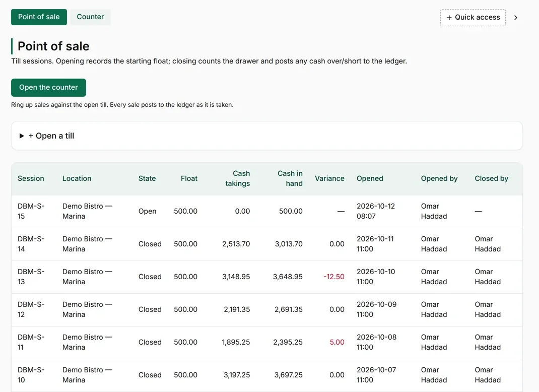Image resolution: width=539 pixels, height=392 pixels.
Task: Select session DBM-S-12
Action: pos(31,309)
